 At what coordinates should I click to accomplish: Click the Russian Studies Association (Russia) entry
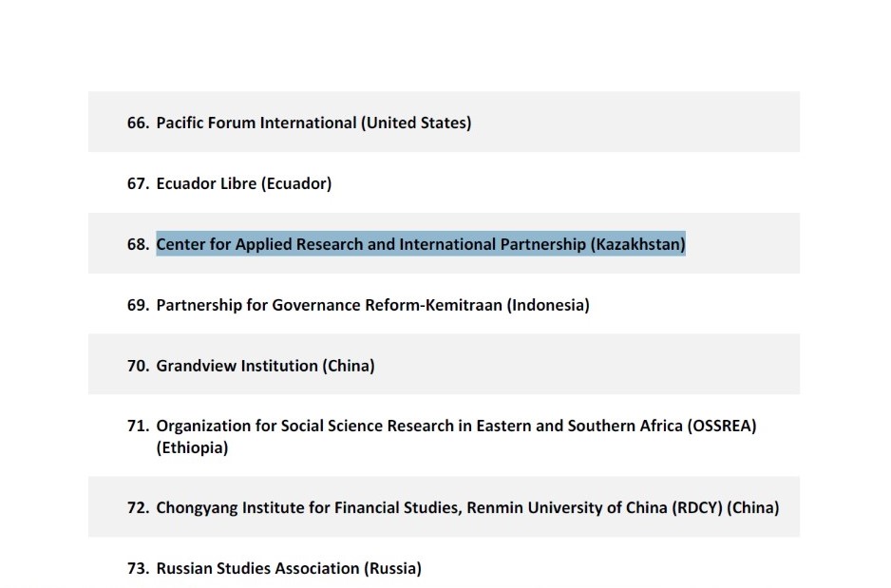(x=289, y=568)
